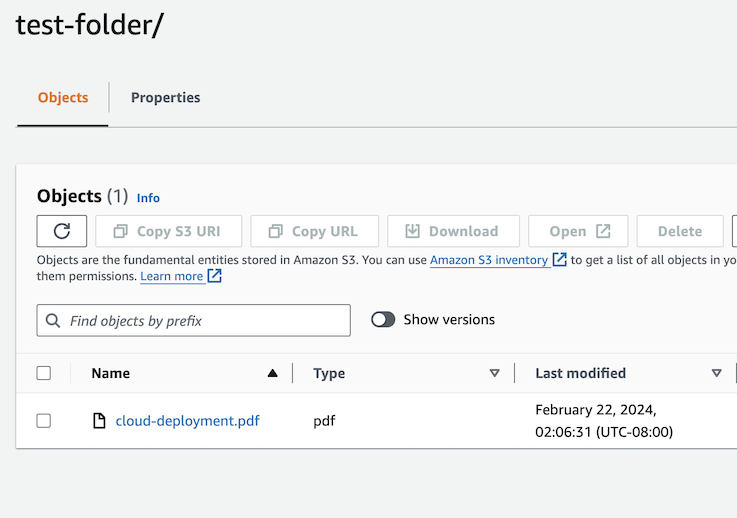Check the select-all checkbox in the header

(44, 373)
